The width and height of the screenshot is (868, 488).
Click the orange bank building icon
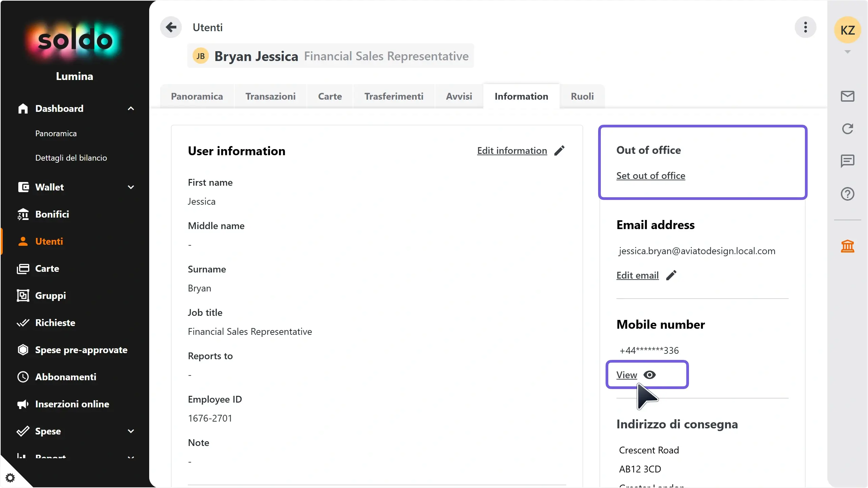tap(847, 246)
